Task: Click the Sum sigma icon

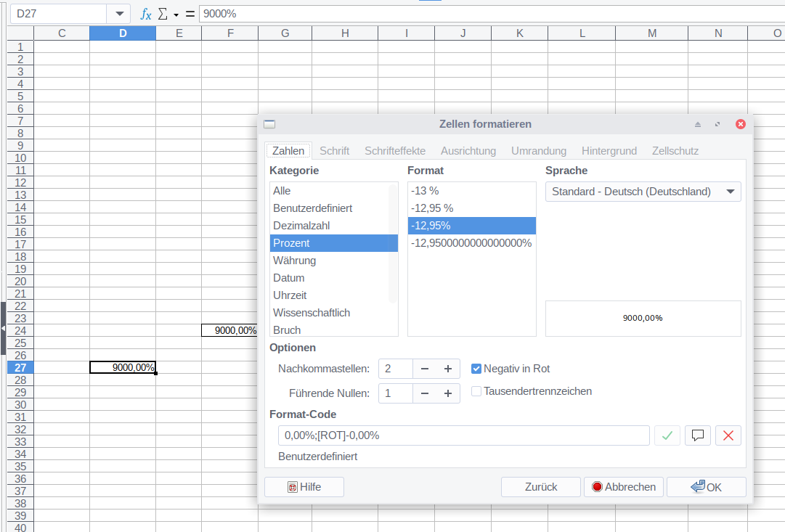Action: [163, 14]
